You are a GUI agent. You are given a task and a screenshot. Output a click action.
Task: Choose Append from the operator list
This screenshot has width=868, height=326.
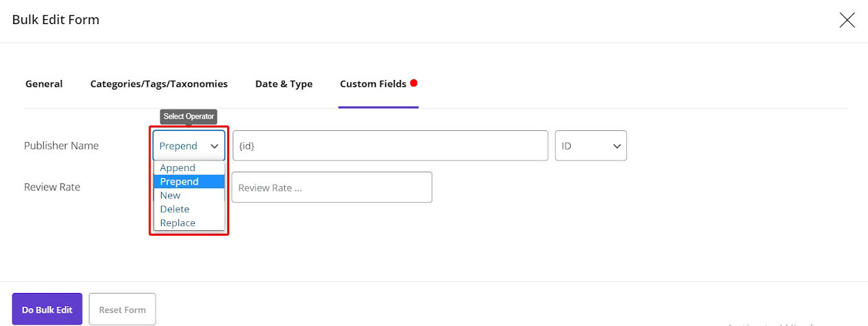178,168
